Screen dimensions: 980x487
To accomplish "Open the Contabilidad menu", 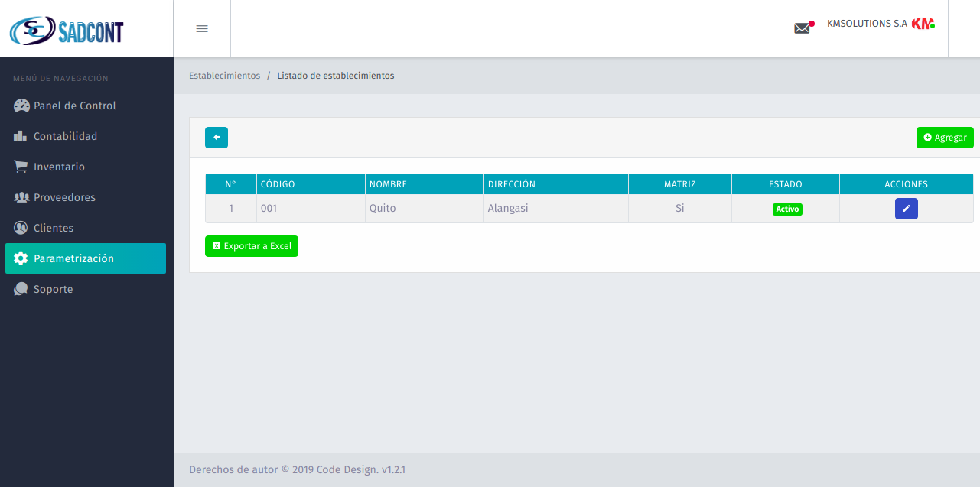I will point(65,136).
